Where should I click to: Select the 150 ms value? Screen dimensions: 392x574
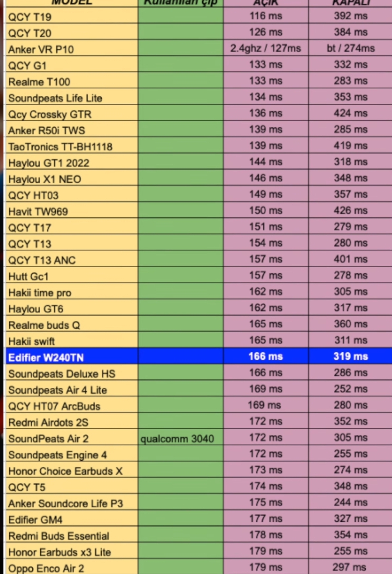tap(266, 210)
